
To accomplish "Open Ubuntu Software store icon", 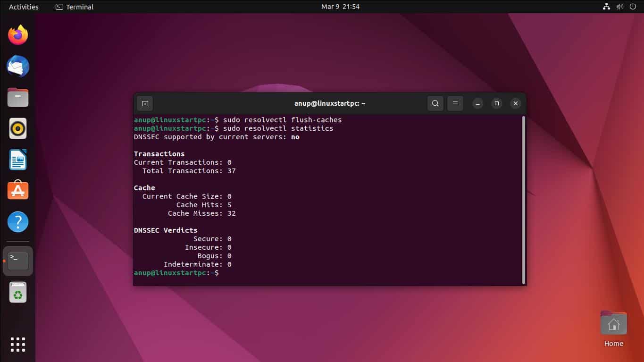I will click(x=18, y=190).
